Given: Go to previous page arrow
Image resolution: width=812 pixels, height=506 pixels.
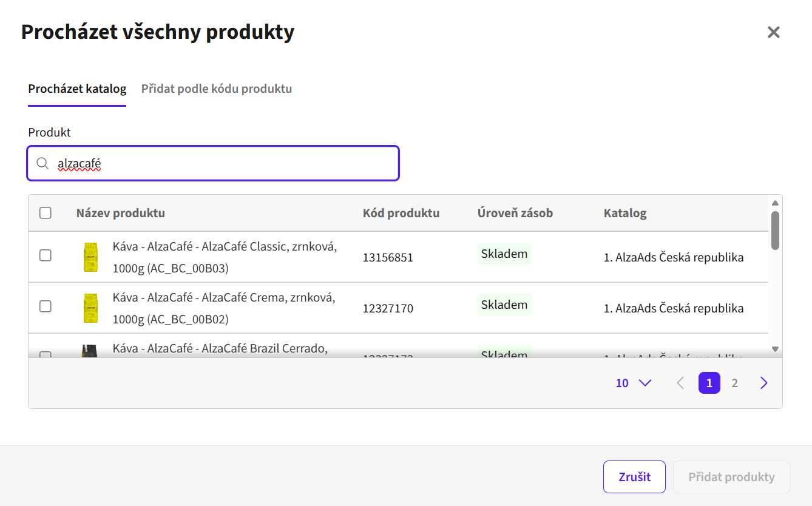Looking at the screenshot, I should coord(680,383).
